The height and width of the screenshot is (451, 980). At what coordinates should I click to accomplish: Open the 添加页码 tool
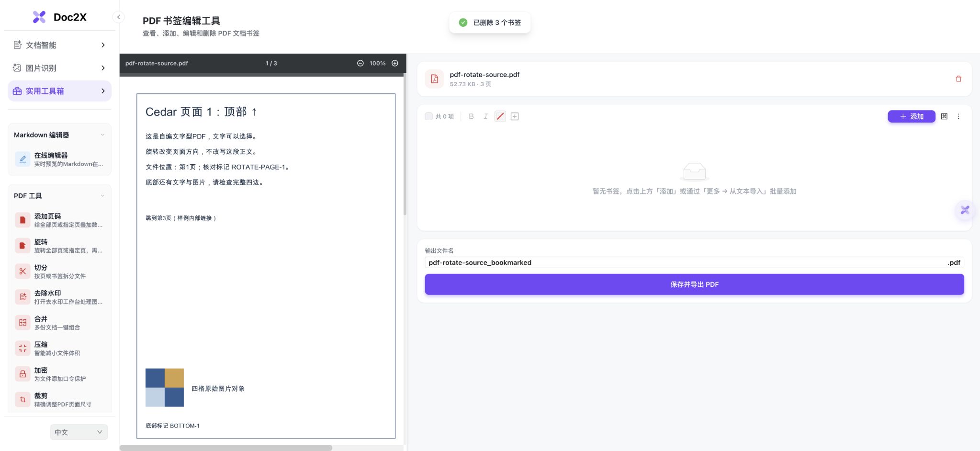point(60,220)
